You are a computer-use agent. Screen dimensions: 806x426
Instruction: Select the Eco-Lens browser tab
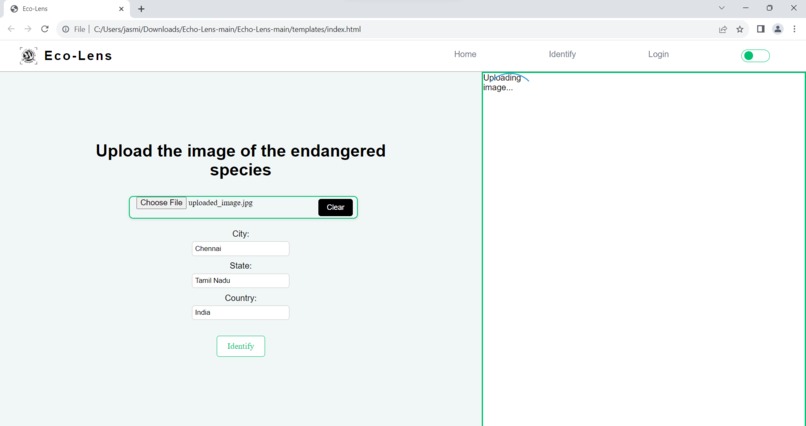click(66, 9)
